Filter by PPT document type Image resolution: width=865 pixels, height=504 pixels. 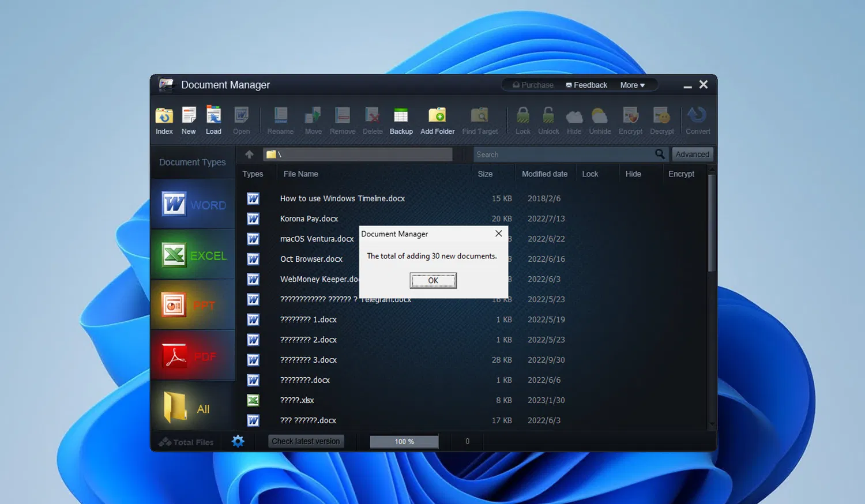pos(193,305)
